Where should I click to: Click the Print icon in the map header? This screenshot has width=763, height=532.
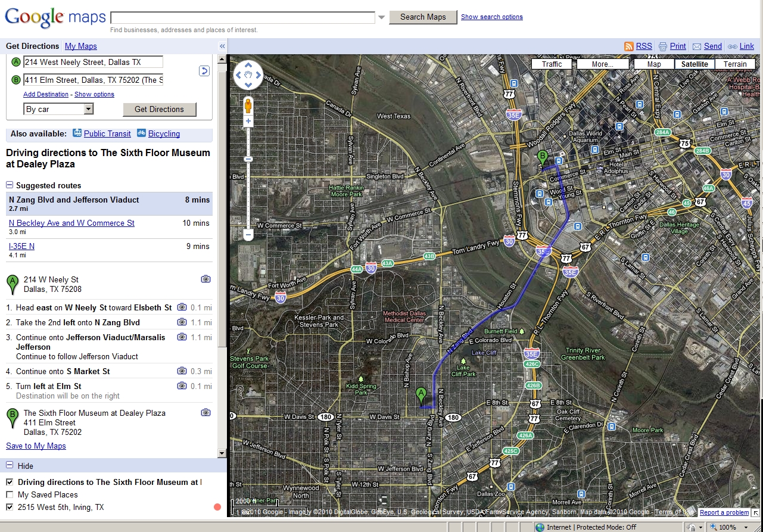(x=663, y=46)
